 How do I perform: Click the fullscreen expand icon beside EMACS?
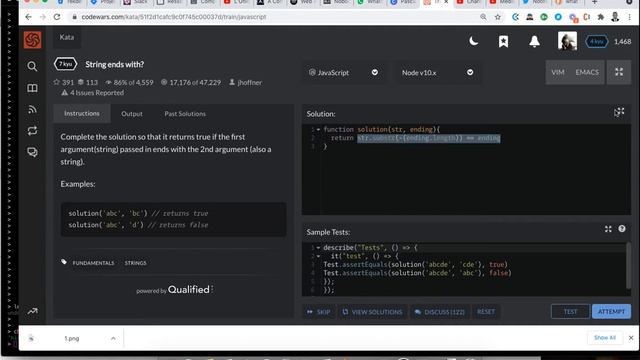(619, 72)
